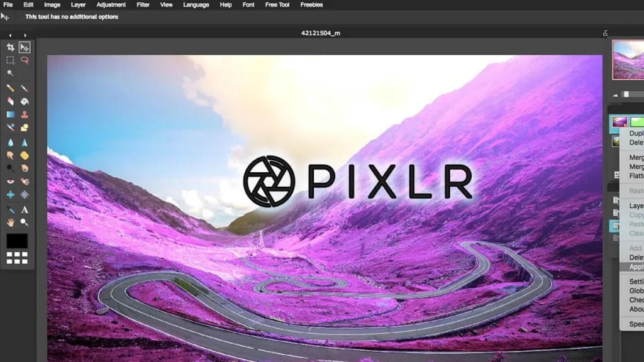Open the Freebies menu
Image resolution: width=644 pixels, height=362 pixels.
tap(311, 4)
